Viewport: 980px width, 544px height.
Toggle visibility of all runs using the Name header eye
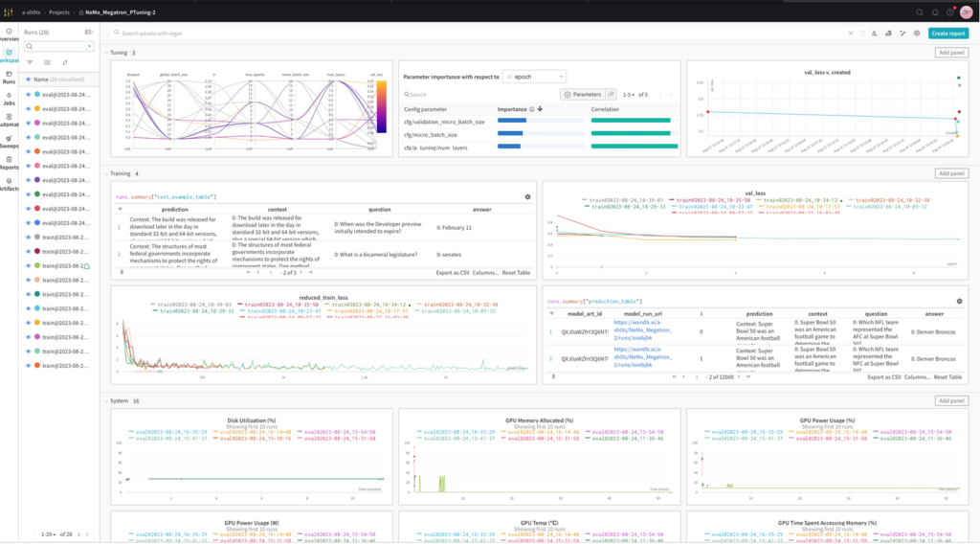pyautogui.click(x=28, y=79)
